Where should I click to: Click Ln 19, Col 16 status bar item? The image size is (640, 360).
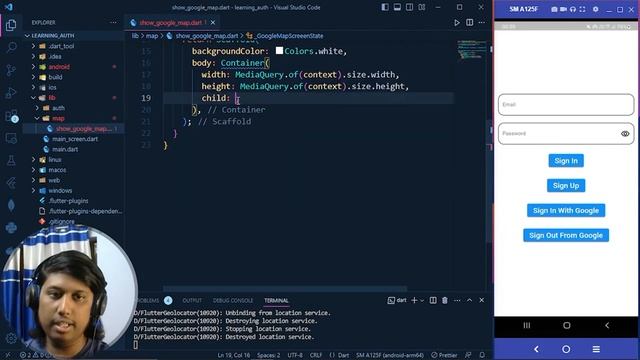point(233,355)
